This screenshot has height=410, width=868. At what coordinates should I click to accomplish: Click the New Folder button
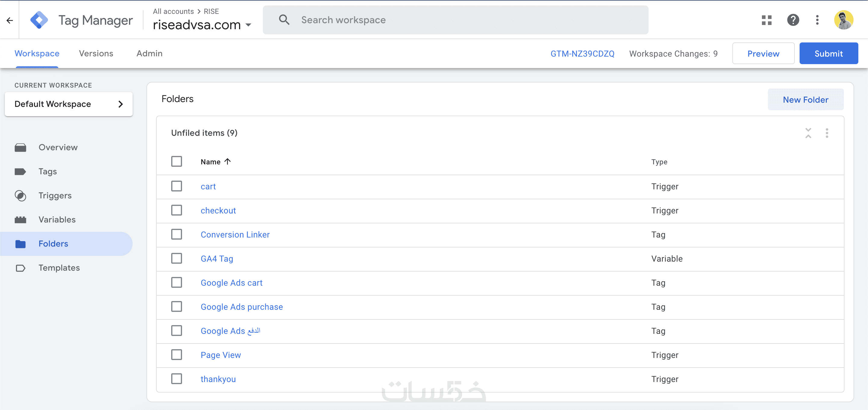point(805,100)
